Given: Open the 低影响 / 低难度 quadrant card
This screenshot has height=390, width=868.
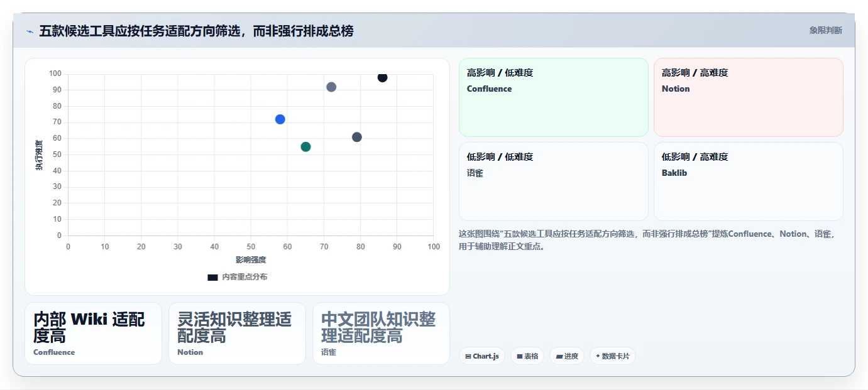Looking at the screenshot, I should 553,181.
